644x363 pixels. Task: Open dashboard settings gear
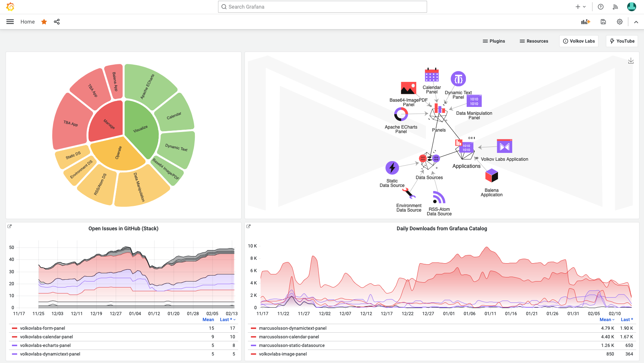pos(620,22)
